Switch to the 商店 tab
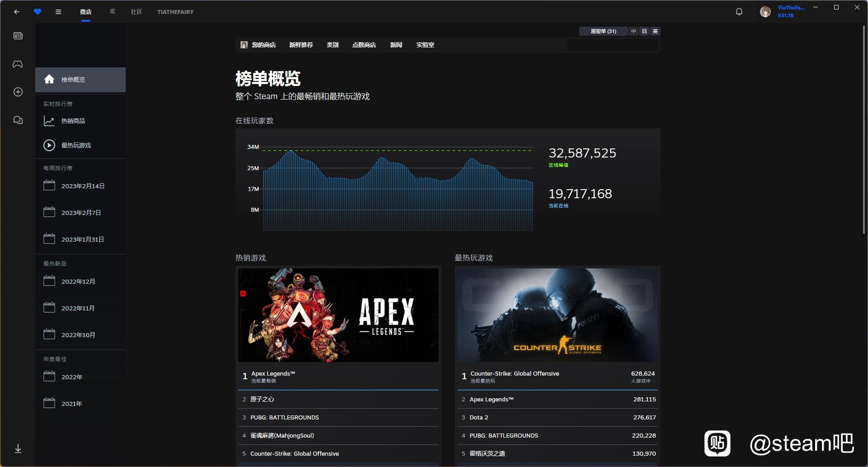Viewport: 868px width, 467px height. tap(86, 12)
